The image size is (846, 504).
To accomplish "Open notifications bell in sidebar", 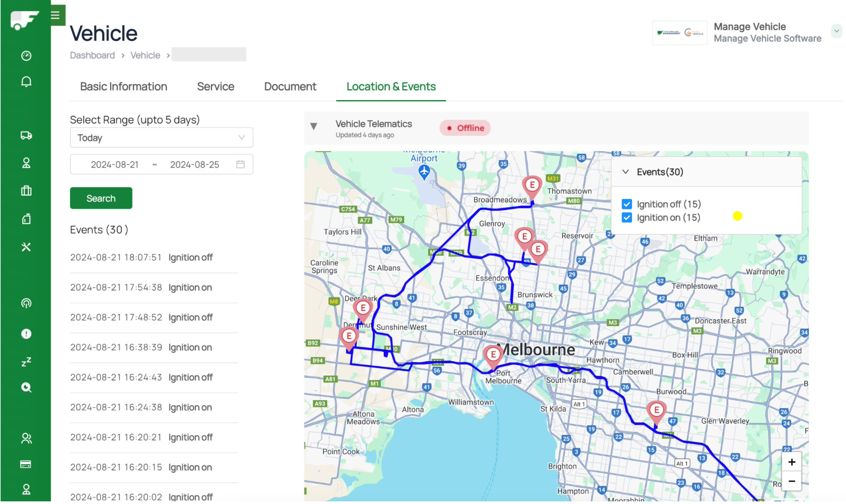I will pyautogui.click(x=26, y=82).
